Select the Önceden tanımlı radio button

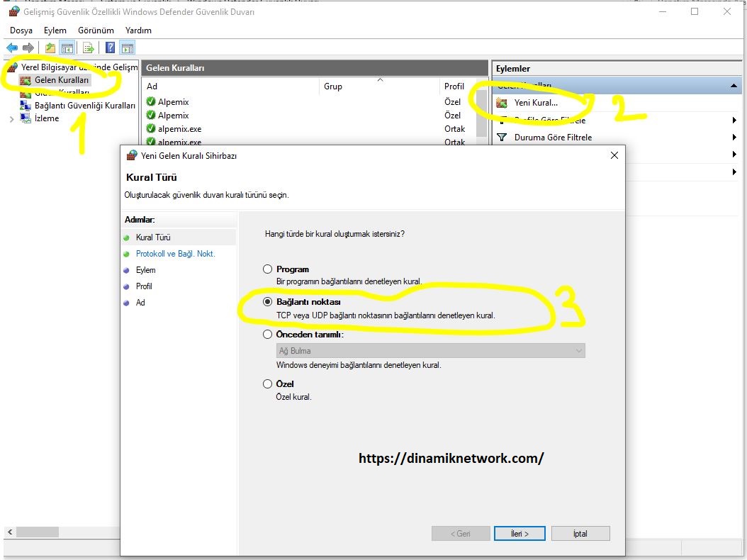[268, 335]
